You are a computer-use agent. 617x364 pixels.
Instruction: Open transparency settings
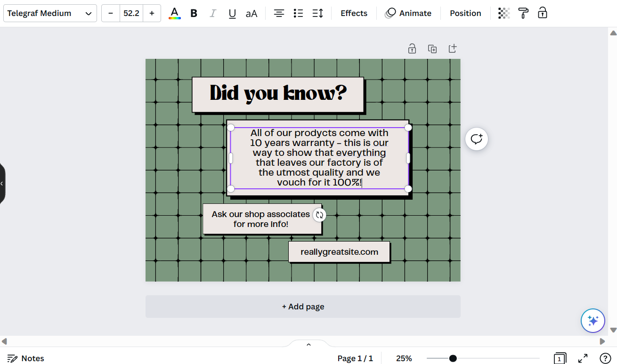pyautogui.click(x=504, y=13)
